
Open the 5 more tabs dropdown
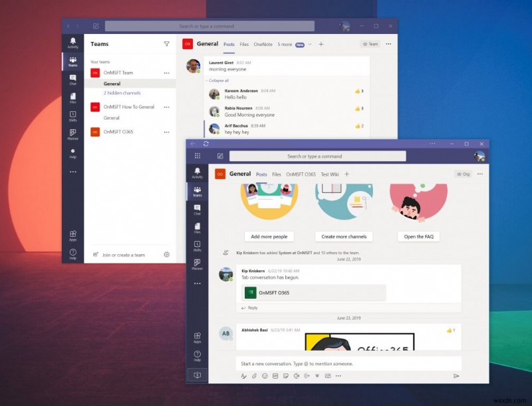coord(284,45)
